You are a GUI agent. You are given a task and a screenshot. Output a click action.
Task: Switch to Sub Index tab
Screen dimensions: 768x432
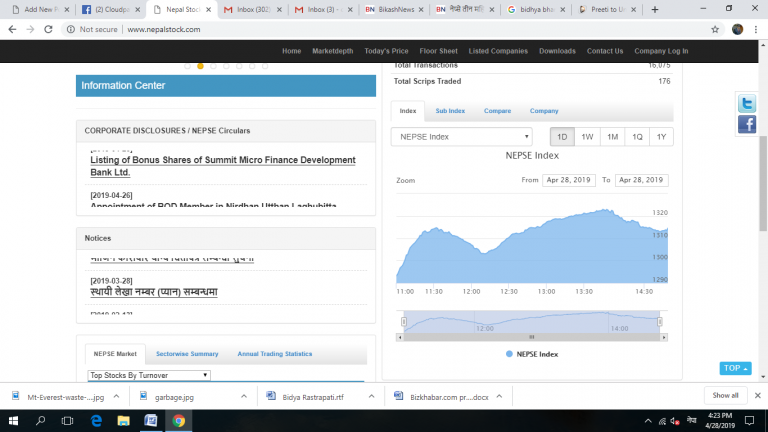click(450, 111)
